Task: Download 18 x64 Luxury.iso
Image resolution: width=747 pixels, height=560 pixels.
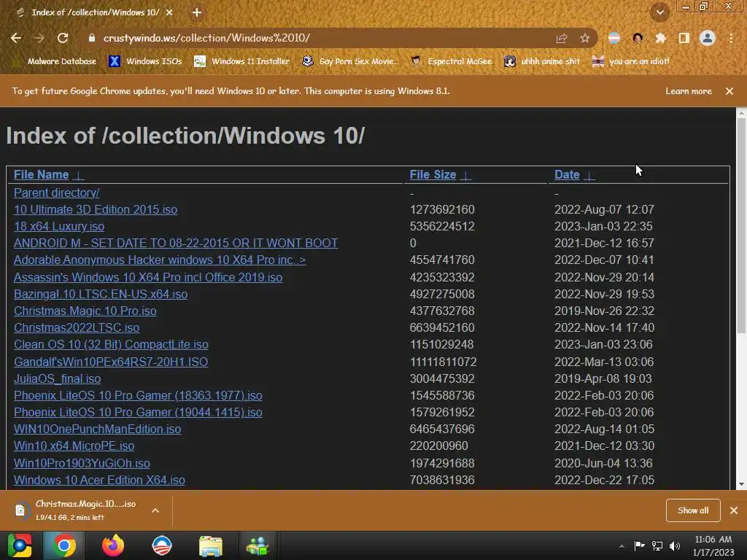Action: pyautogui.click(x=59, y=226)
